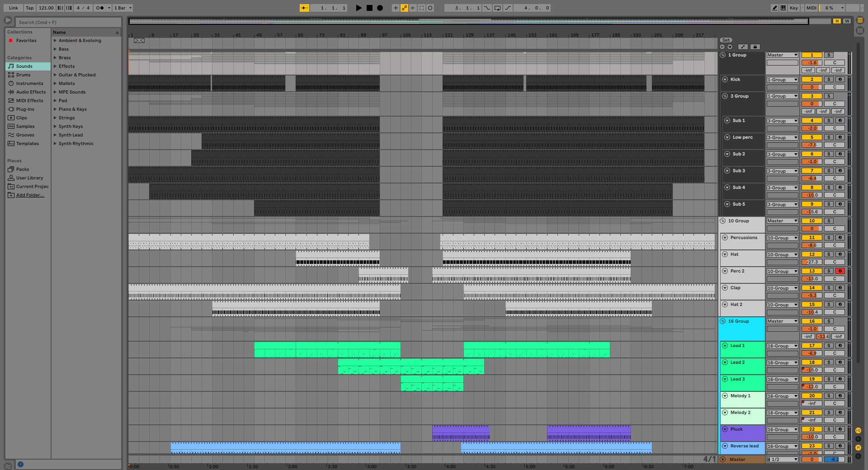Open Kick track output routing dropdown

click(x=782, y=80)
